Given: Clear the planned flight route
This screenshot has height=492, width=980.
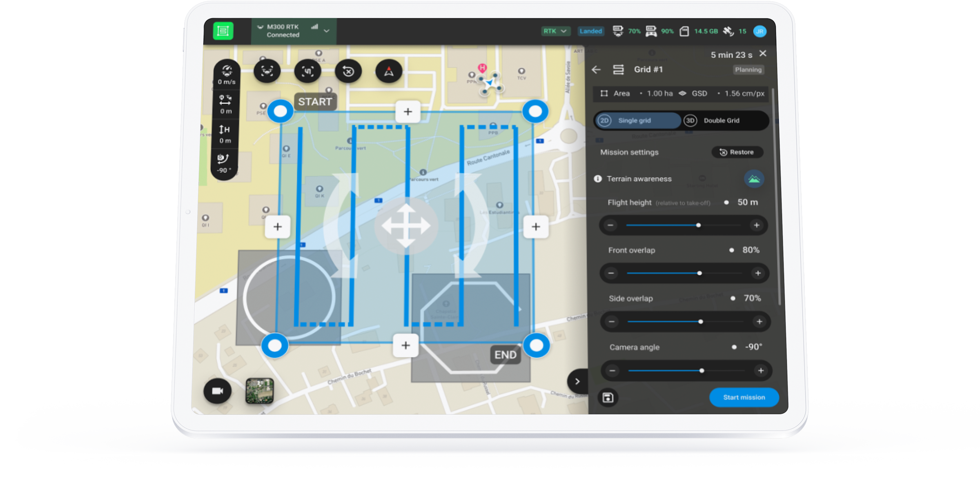Looking at the screenshot, I should 348,71.
